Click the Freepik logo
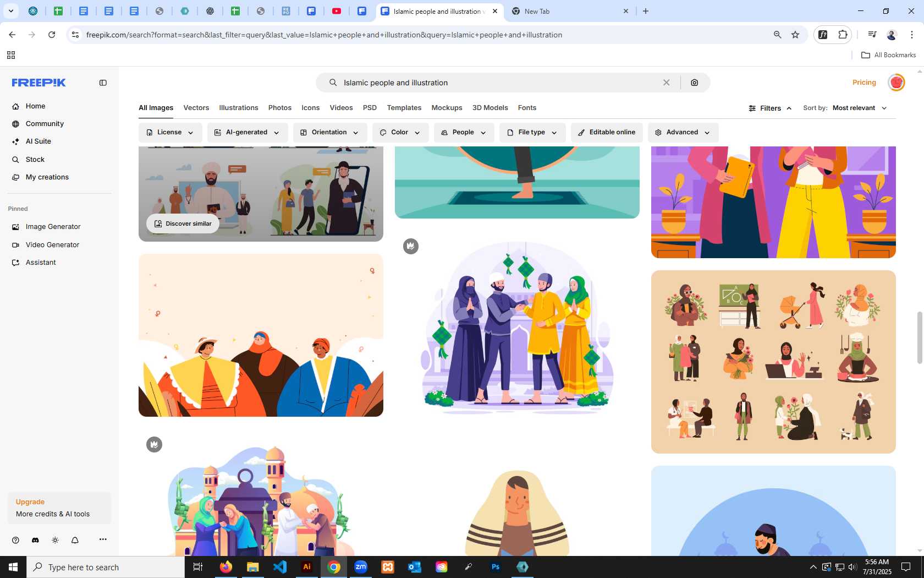The height and width of the screenshot is (578, 924). [38, 83]
